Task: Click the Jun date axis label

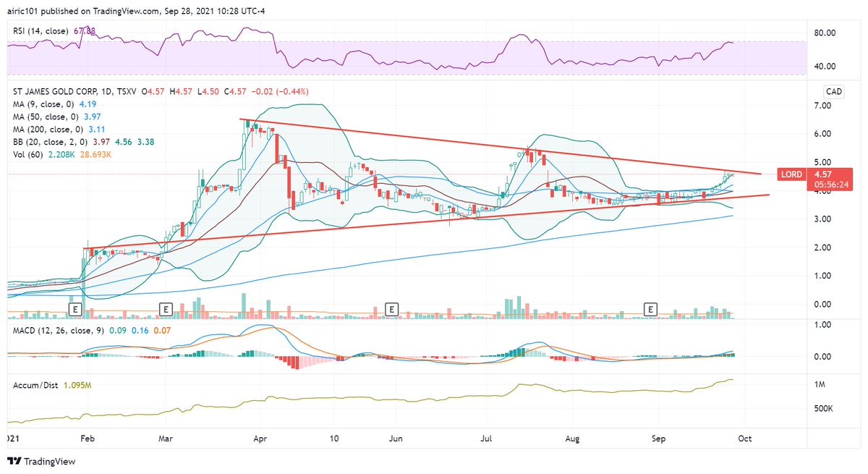Action: coord(395,439)
